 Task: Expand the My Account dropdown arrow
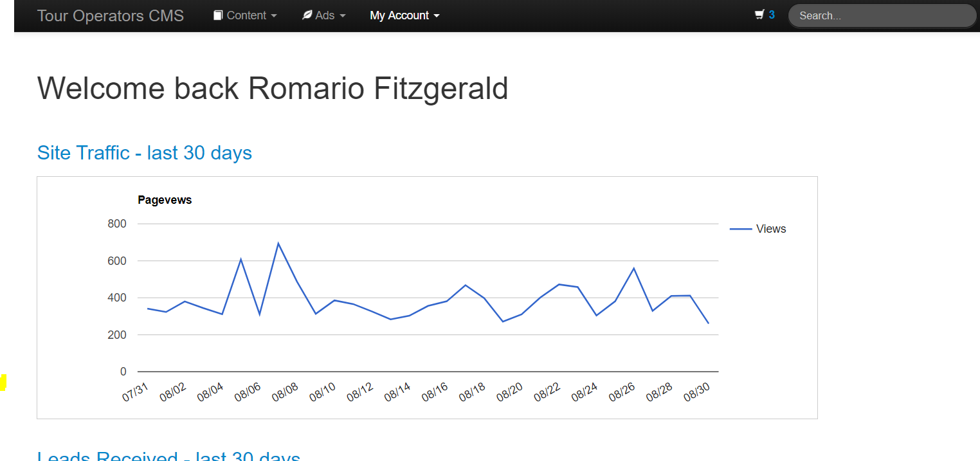pos(437,16)
